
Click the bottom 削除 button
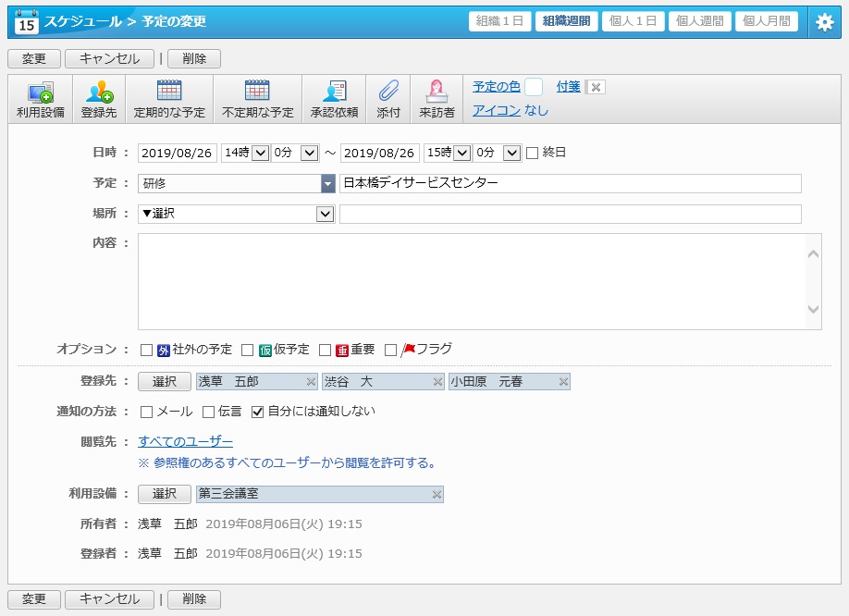pyautogui.click(x=194, y=599)
